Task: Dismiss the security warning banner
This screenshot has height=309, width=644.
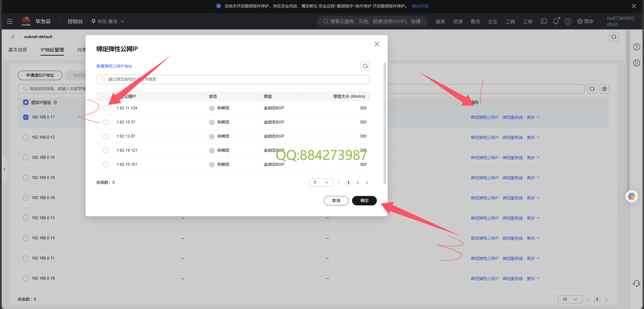Action: (634, 6)
